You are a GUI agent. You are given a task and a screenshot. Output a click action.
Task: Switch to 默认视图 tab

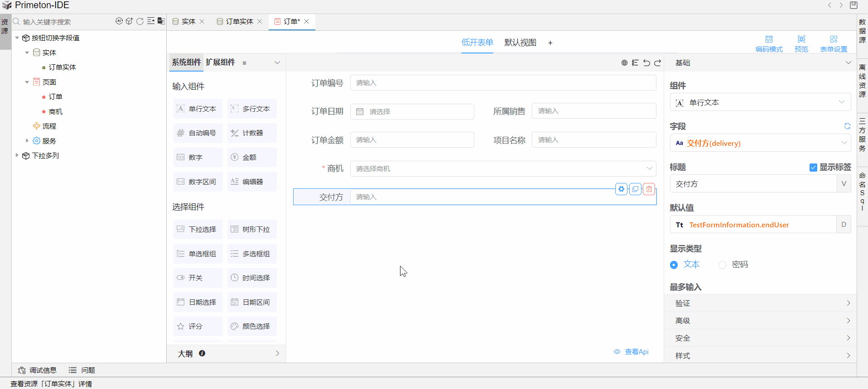pyautogui.click(x=520, y=43)
